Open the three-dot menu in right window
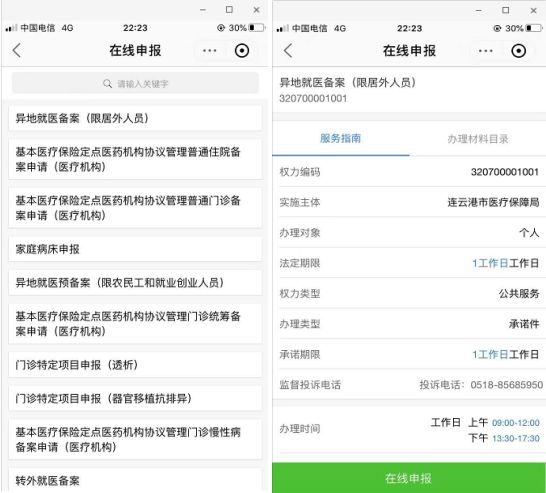546x493 pixels. pos(485,51)
